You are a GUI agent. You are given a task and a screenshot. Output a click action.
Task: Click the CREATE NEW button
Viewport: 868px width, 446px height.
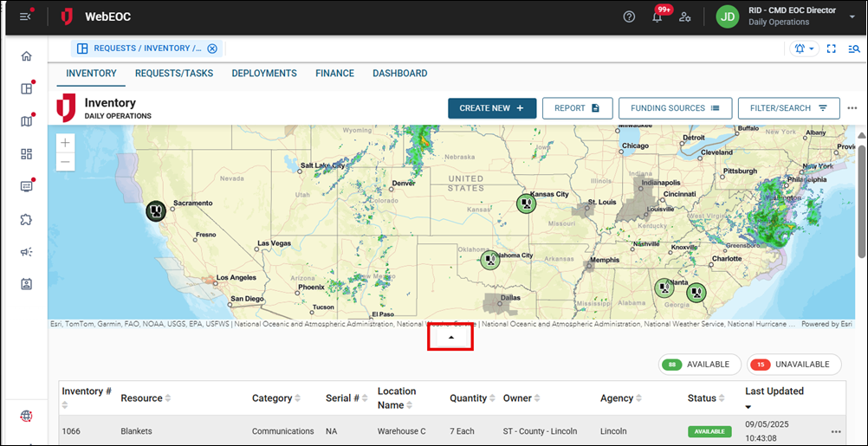[492, 108]
